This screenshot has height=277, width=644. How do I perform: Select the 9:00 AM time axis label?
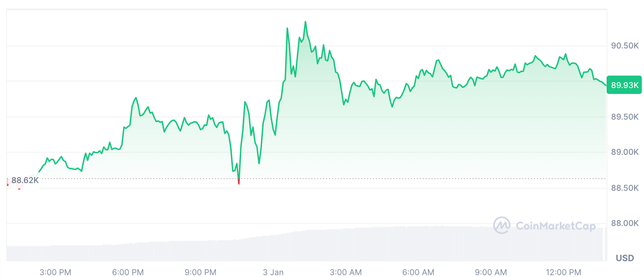[491, 272]
